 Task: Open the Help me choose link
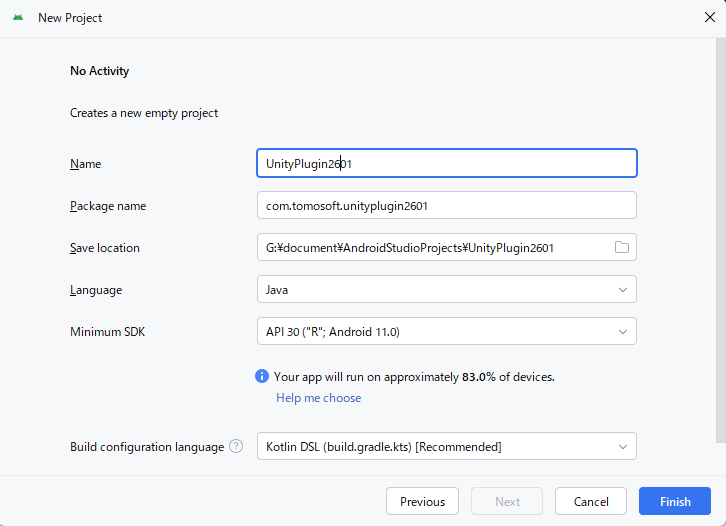(x=318, y=398)
